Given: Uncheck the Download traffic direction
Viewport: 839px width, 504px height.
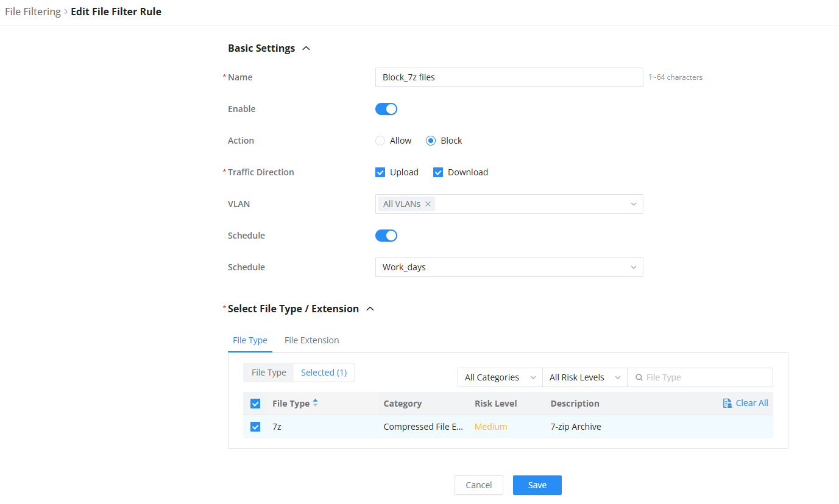Looking at the screenshot, I should pos(438,172).
